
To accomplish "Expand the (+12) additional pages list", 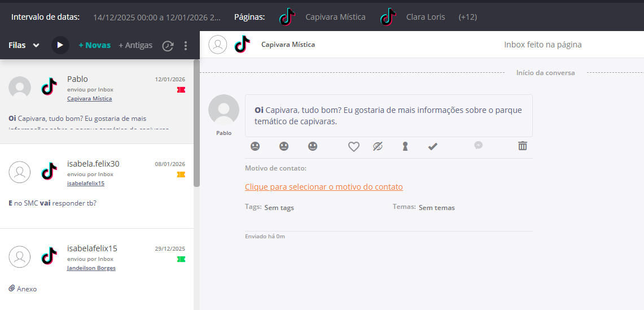I will click(x=467, y=17).
